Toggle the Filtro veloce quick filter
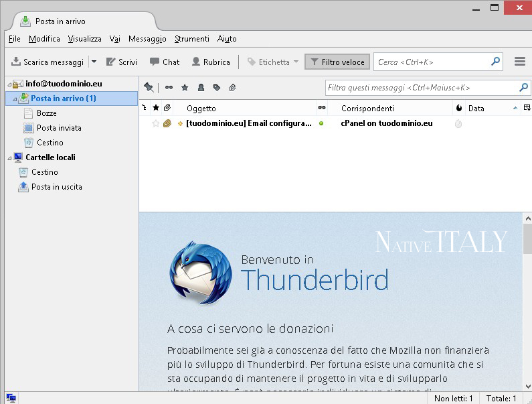Viewport: 532px width, 404px height. tap(337, 62)
